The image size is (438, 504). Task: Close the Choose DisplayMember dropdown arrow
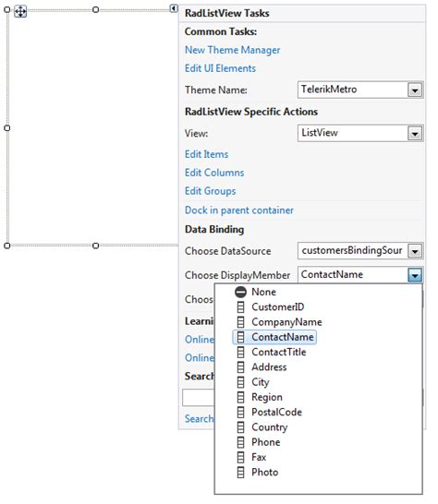pyautogui.click(x=415, y=275)
